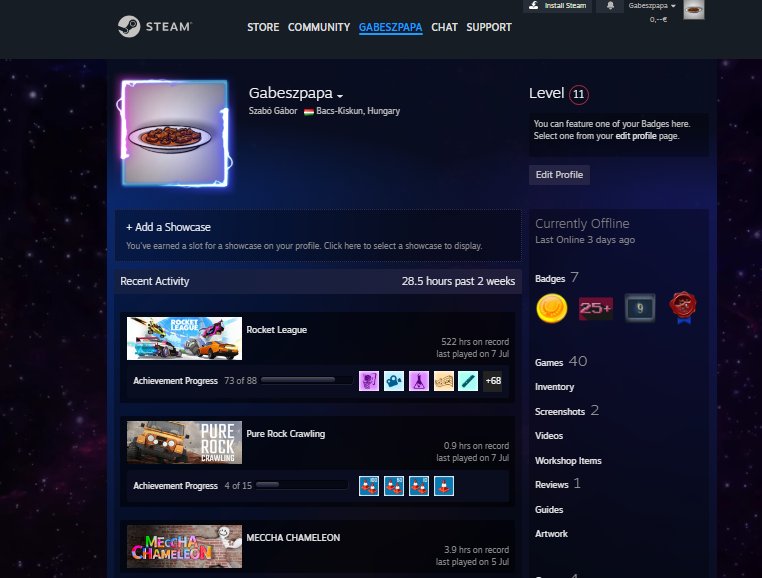This screenshot has width=762, height=578.
Task: Open the Gabeszpapa account dropdown in top bar
Action: pos(652,6)
